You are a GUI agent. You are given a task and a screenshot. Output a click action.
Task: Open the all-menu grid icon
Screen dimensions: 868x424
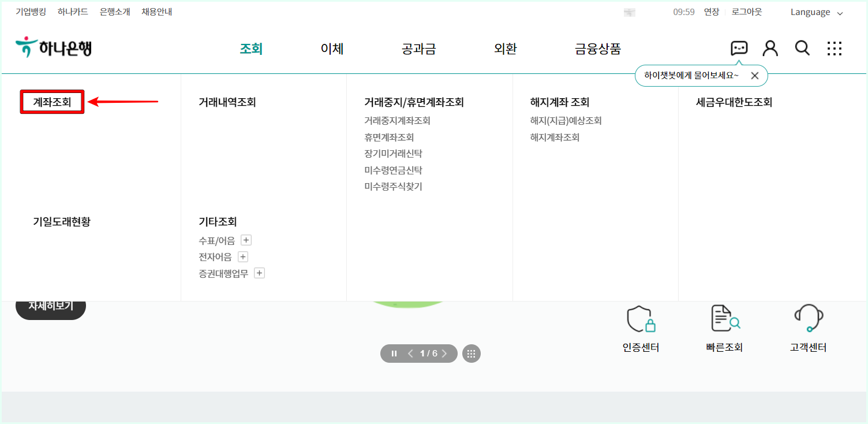tap(835, 49)
